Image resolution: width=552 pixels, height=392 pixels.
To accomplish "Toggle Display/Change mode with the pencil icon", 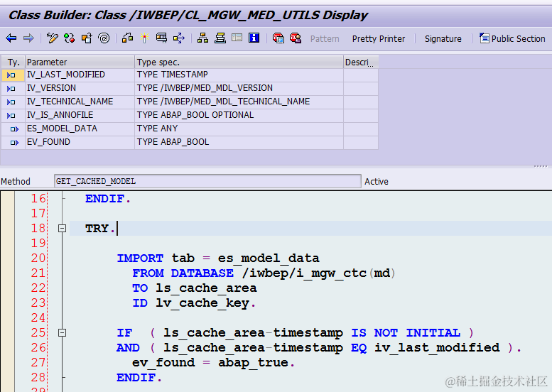I will pos(52,38).
